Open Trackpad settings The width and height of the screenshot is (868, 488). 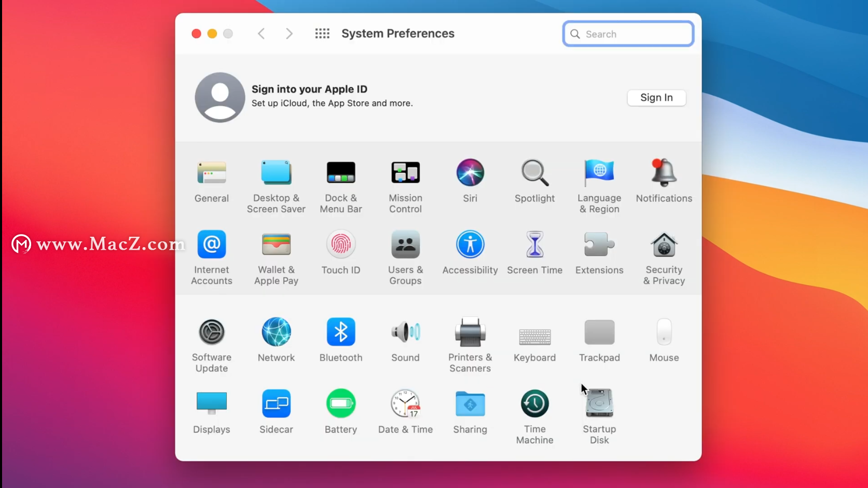pos(599,332)
